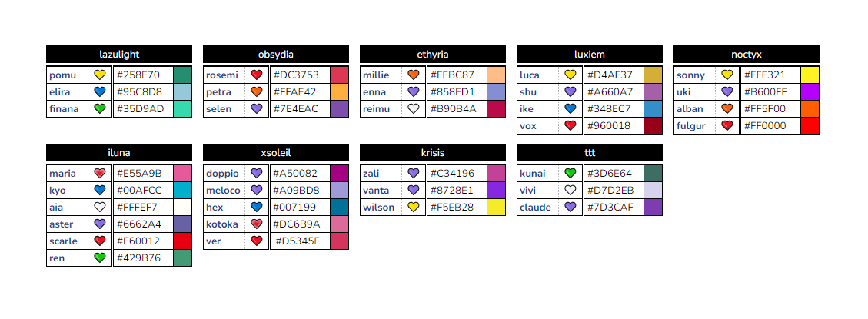This screenshot has width=868, height=319.
Task: Click the color swatch for #8728E1
Action: 497,191
